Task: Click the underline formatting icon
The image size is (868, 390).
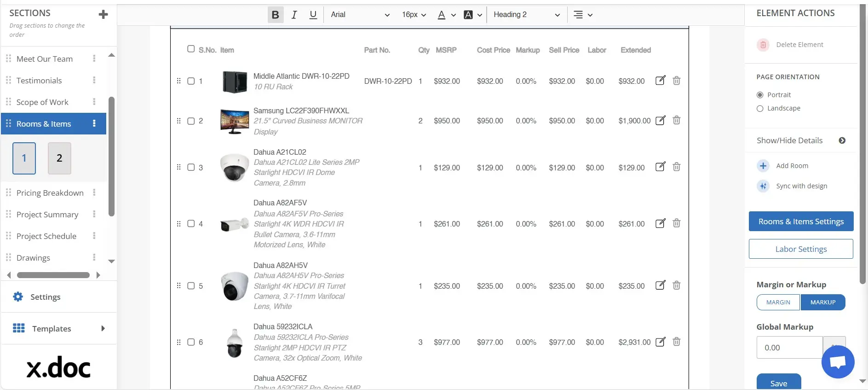Action: (313, 15)
